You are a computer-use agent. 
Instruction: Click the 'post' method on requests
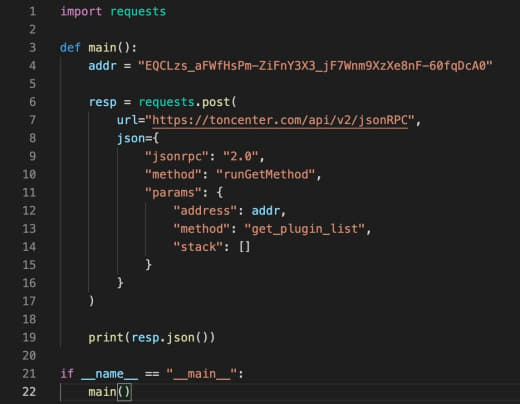[216, 102]
